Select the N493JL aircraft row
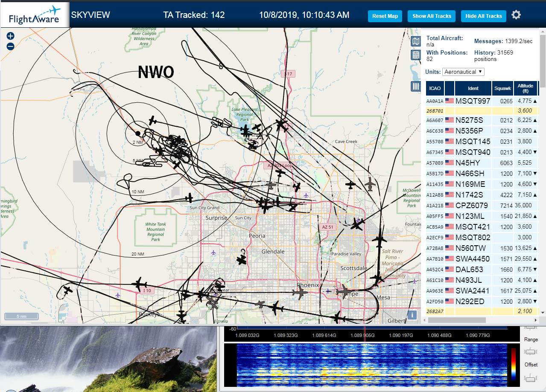This screenshot has height=392, width=546. coord(482,280)
